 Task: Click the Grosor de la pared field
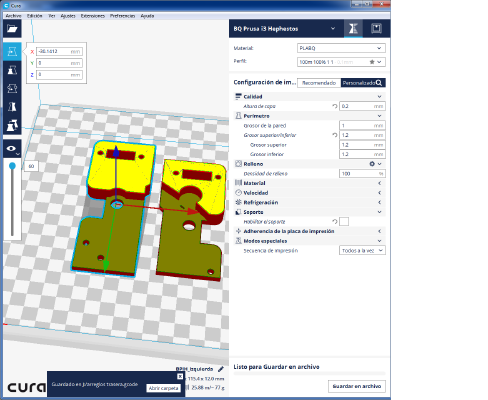click(362, 125)
